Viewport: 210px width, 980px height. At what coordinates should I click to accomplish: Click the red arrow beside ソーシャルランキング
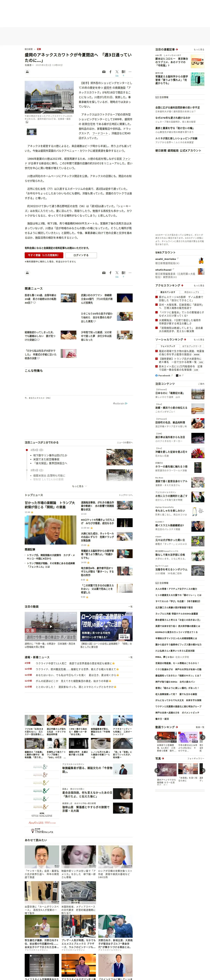tap(185, 339)
